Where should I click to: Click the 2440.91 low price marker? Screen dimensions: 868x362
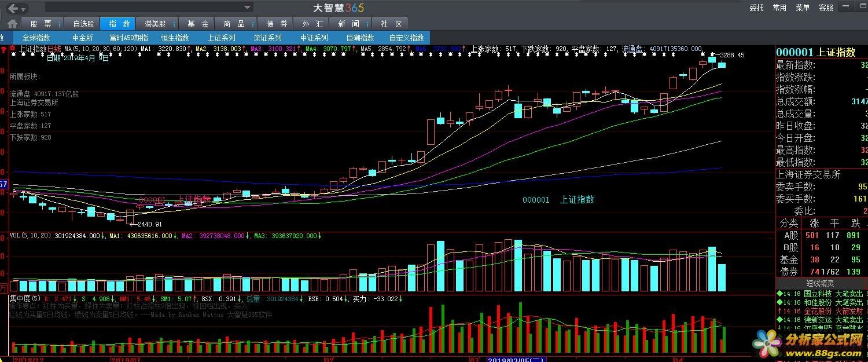[x=149, y=224]
